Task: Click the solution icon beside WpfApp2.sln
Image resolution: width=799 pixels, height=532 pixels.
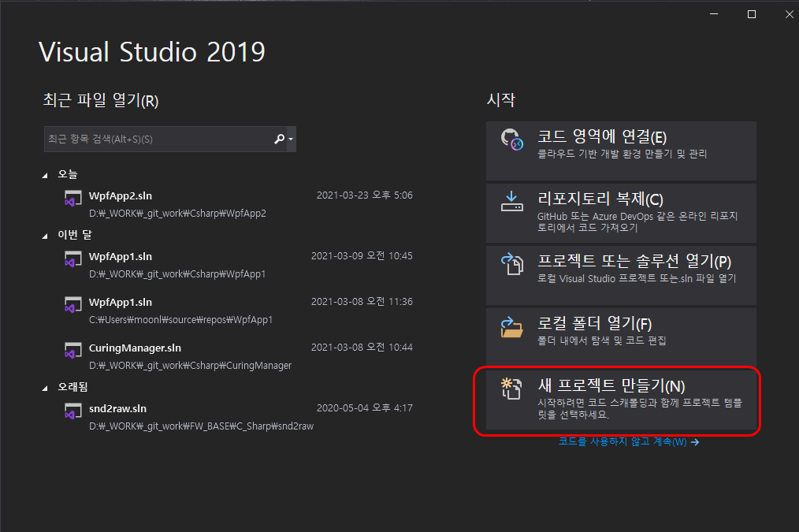Action: coord(72,199)
